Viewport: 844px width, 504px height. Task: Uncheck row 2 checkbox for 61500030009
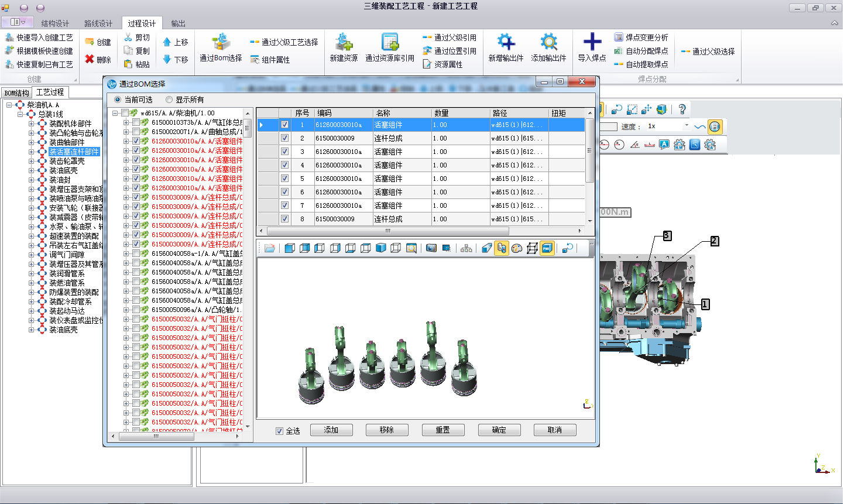tap(285, 138)
